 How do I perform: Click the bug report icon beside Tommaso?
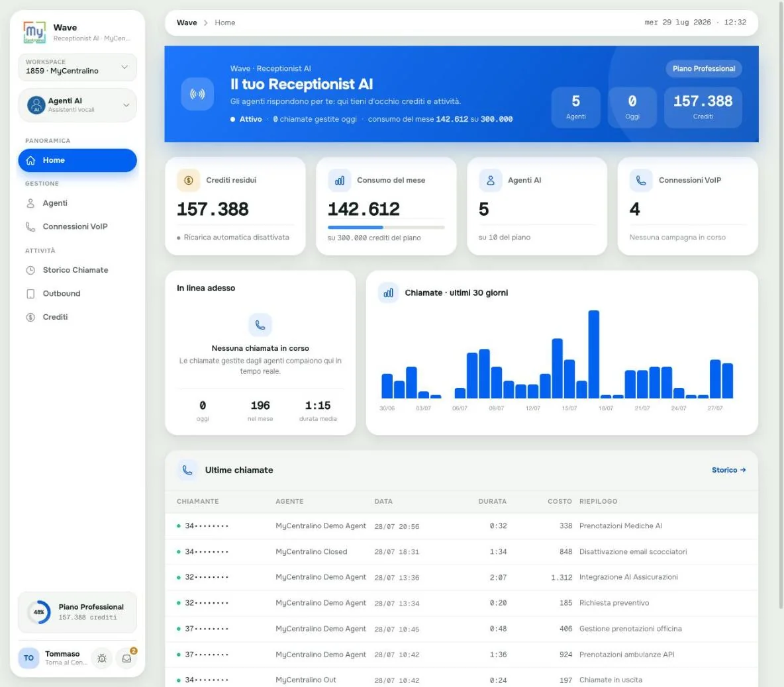(x=102, y=658)
